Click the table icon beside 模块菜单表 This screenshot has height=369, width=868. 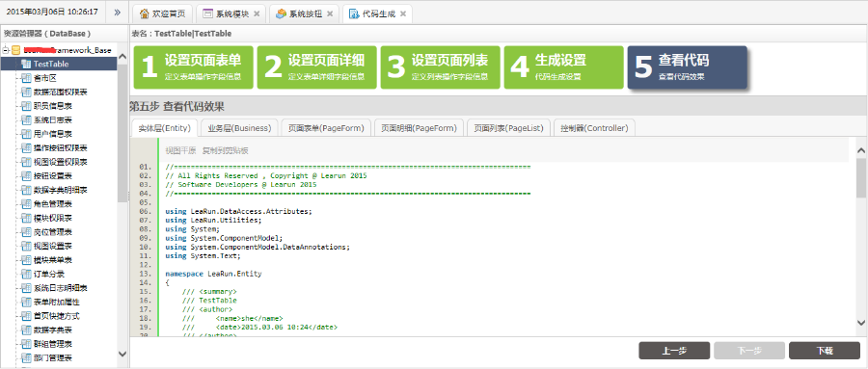(25, 260)
